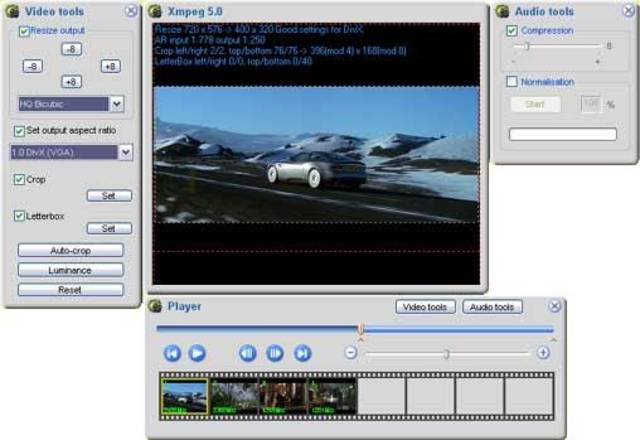Viewport: 640px width, 440px height.
Task: Click the minus zoom icon in Player
Action: coord(351,353)
